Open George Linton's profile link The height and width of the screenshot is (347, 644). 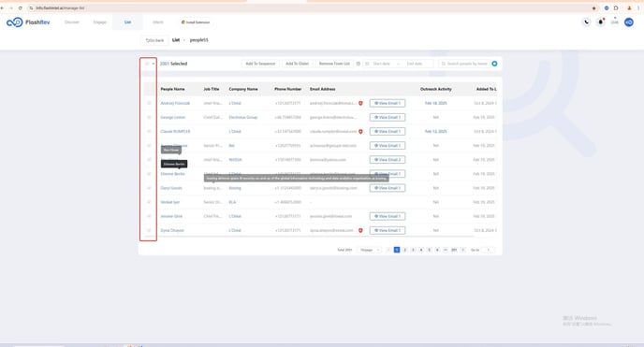173,117
